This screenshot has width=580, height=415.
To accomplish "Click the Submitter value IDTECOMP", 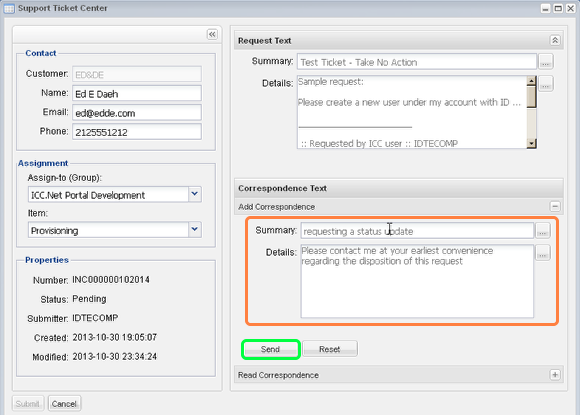I will 95,318.
